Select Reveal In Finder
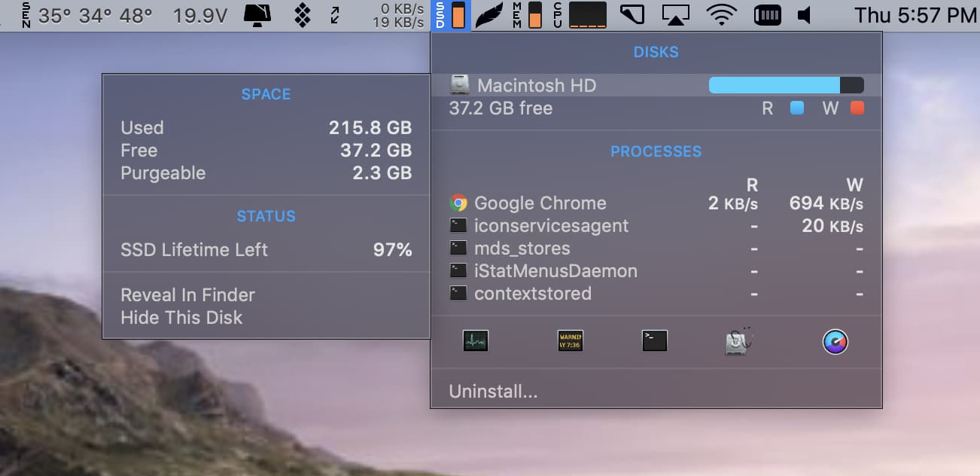Viewport: 980px width, 476px height. pos(187,294)
